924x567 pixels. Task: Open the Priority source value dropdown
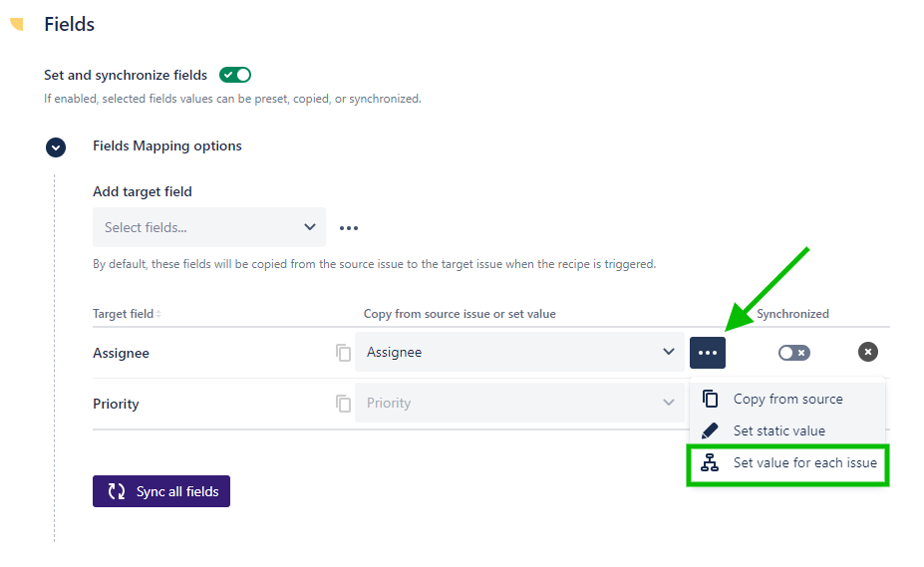(x=519, y=404)
